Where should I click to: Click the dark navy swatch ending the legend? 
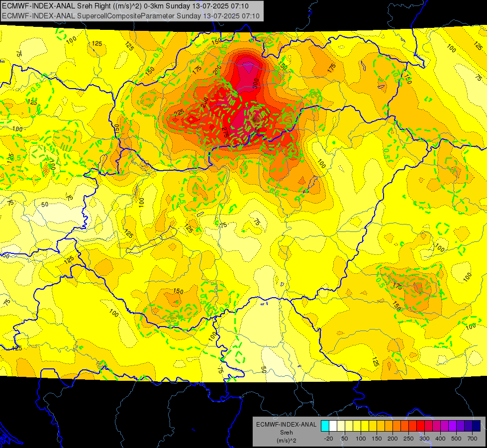[476, 426]
